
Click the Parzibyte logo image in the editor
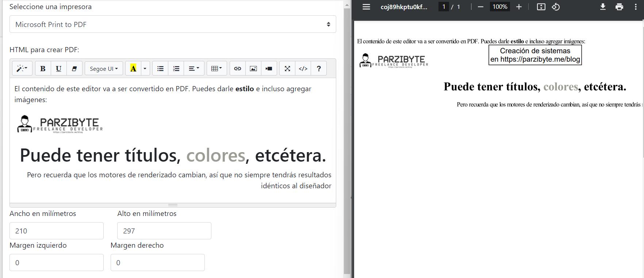[x=60, y=124]
